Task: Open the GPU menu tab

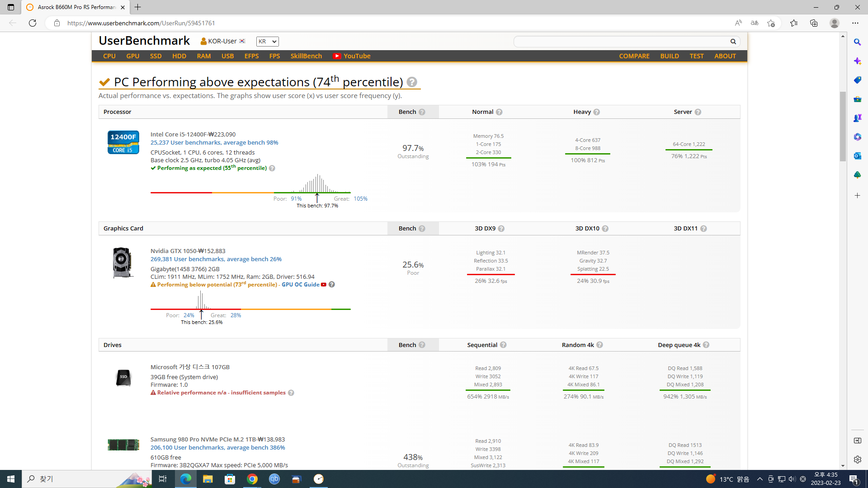Action: (132, 56)
